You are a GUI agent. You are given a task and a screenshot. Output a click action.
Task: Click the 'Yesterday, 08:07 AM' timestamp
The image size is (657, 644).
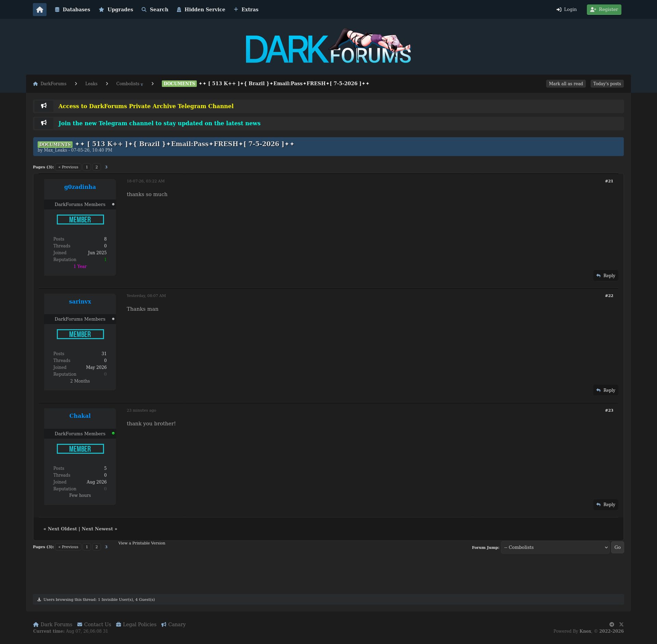[146, 296]
